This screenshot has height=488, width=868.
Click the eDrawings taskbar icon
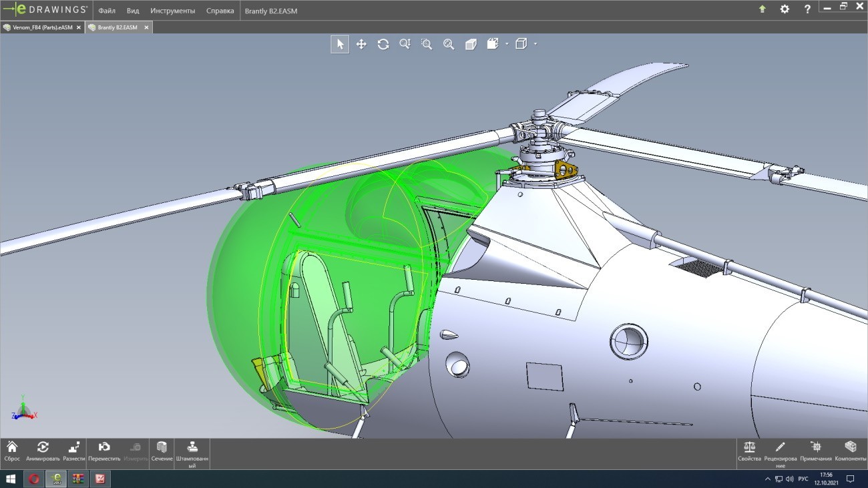coord(57,479)
